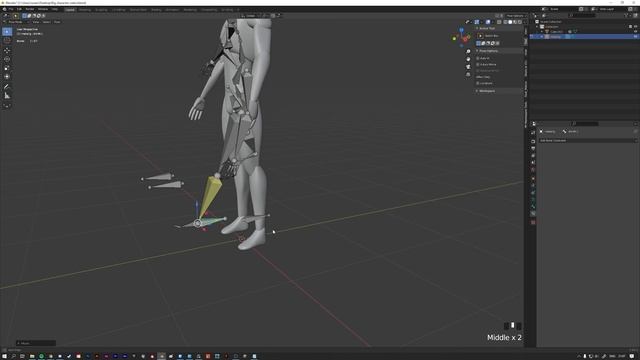Toggle camera view navigation icon

click(468, 67)
